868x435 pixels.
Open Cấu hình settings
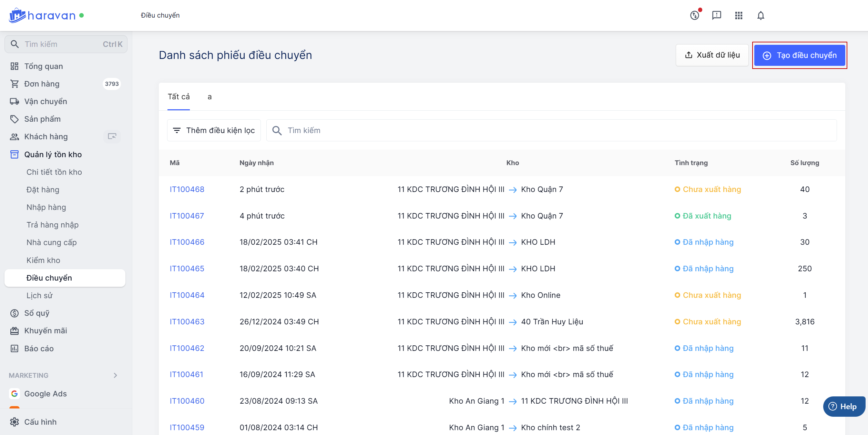(40, 422)
